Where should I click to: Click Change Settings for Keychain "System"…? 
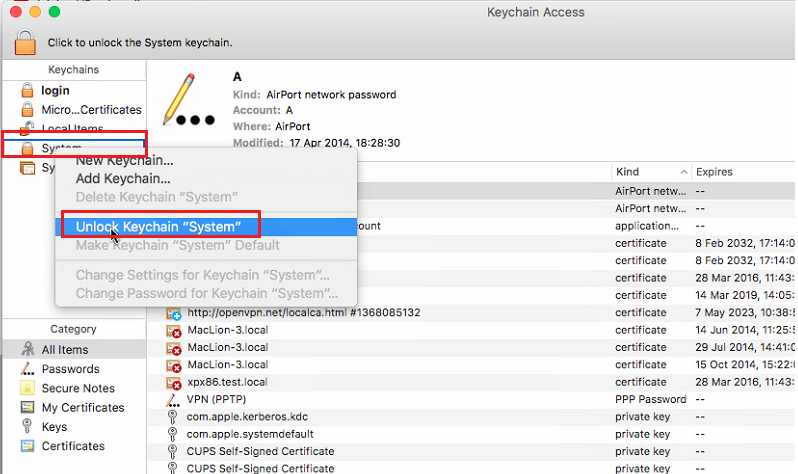(x=203, y=275)
